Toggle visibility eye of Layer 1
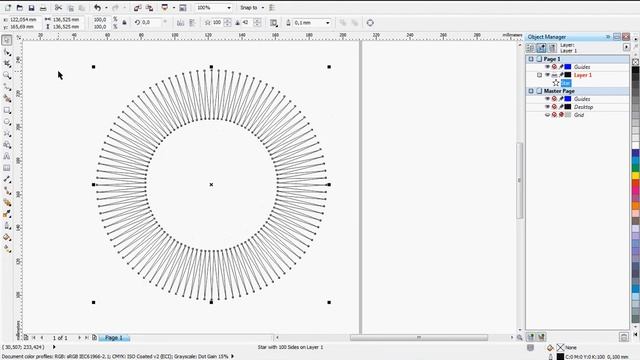The image size is (640, 360). (547, 75)
